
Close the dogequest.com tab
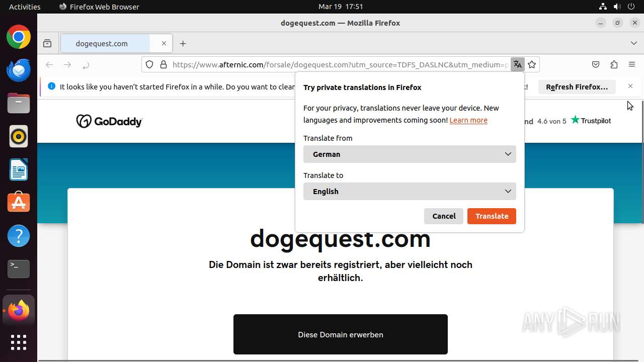pyautogui.click(x=164, y=43)
